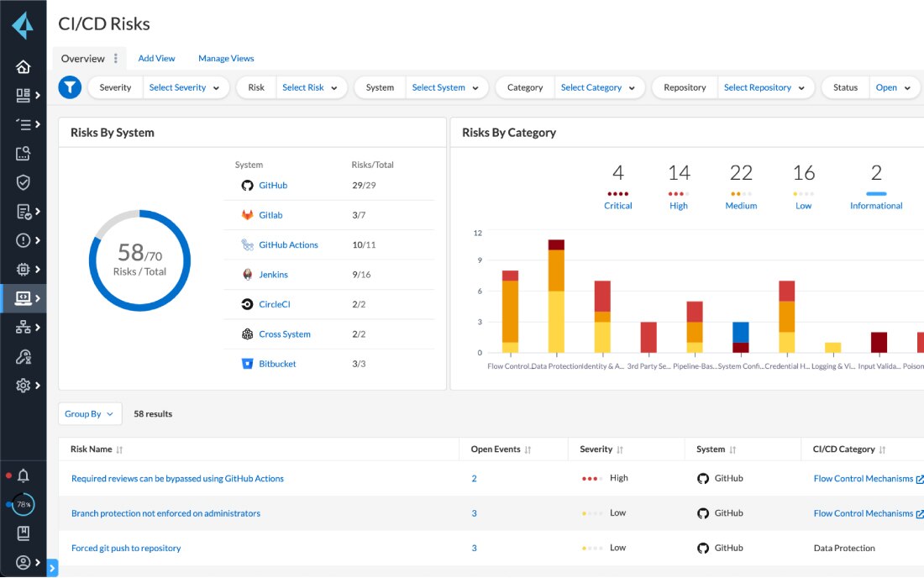
Task: Open the Select Severity dropdown
Action: pos(185,87)
